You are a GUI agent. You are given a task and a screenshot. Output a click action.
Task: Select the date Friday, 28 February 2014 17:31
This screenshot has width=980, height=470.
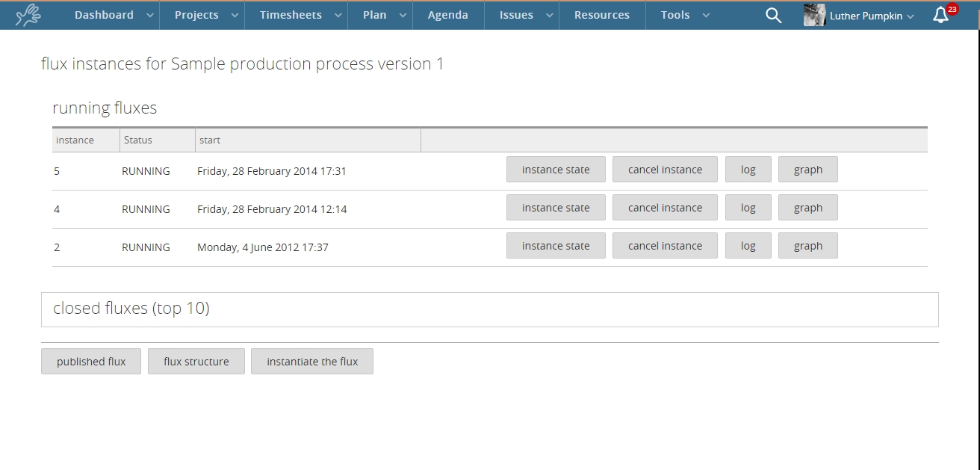pos(272,171)
